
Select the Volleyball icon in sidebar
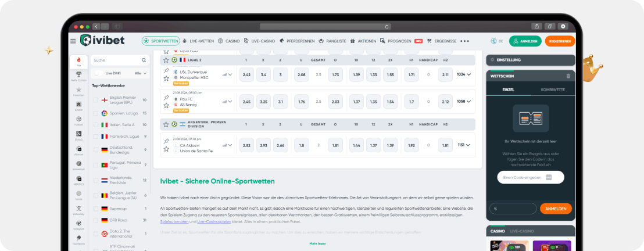(79, 225)
